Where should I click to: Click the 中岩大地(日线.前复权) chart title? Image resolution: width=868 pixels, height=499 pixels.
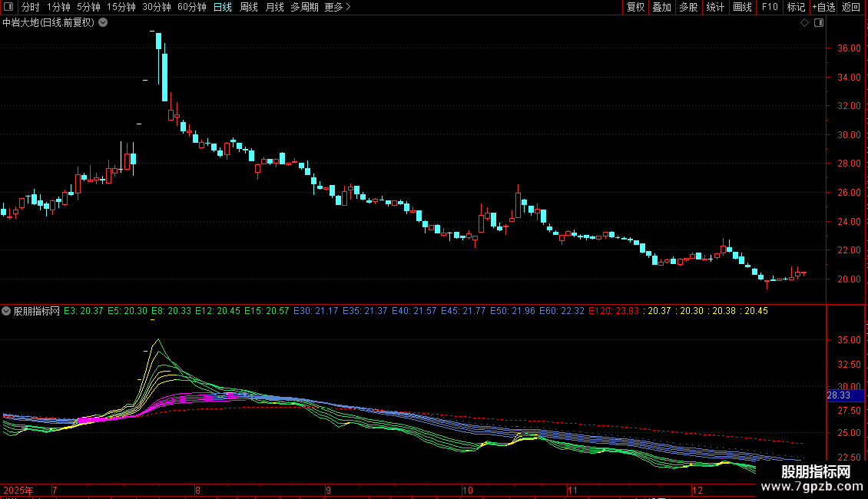48,23
